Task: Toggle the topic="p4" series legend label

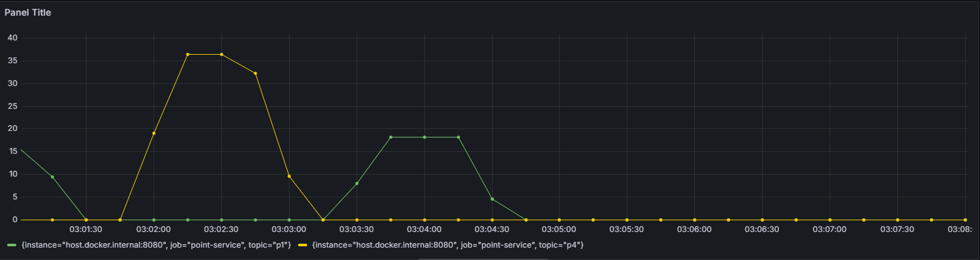Action: point(448,244)
